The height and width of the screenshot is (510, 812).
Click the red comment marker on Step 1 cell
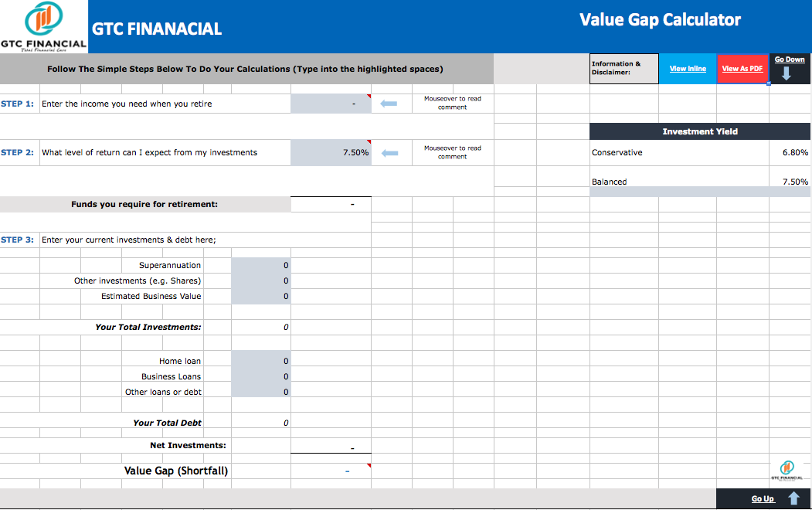pos(369,97)
